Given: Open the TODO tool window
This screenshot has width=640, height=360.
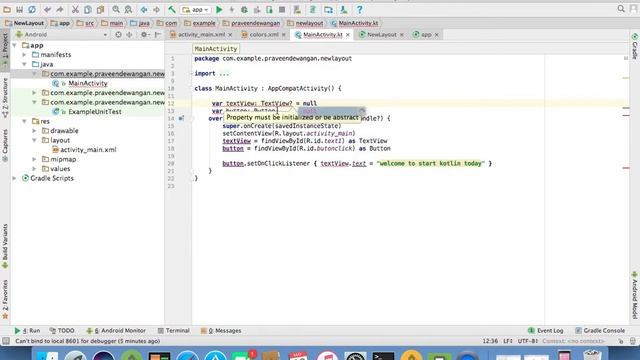Looking at the screenshot, I should coord(62,331).
